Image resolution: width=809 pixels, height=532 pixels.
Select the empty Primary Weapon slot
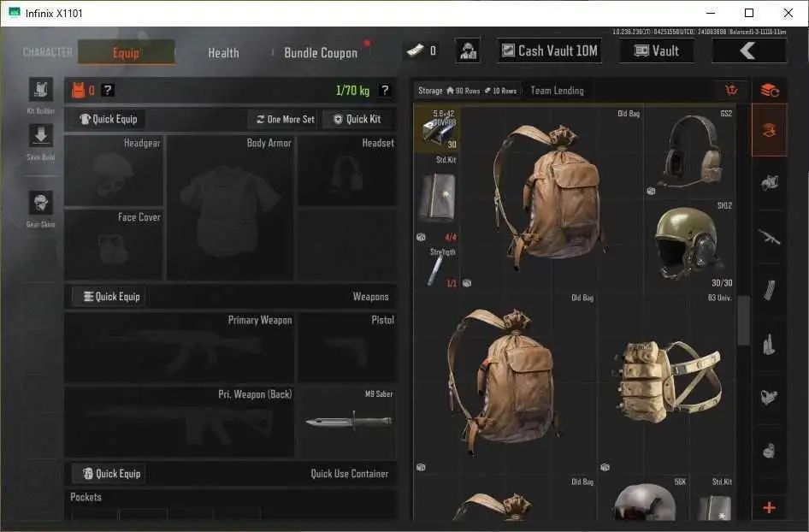click(x=180, y=348)
